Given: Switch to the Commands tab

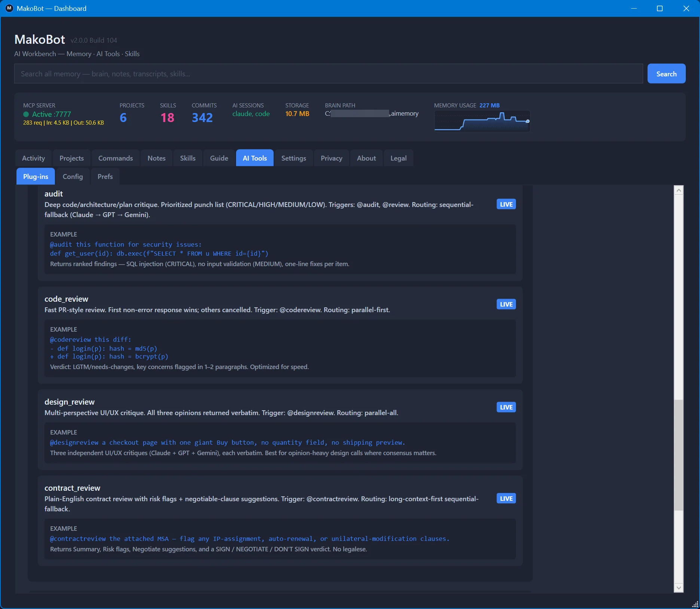Looking at the screenshot, I should (x=116, y=158).
